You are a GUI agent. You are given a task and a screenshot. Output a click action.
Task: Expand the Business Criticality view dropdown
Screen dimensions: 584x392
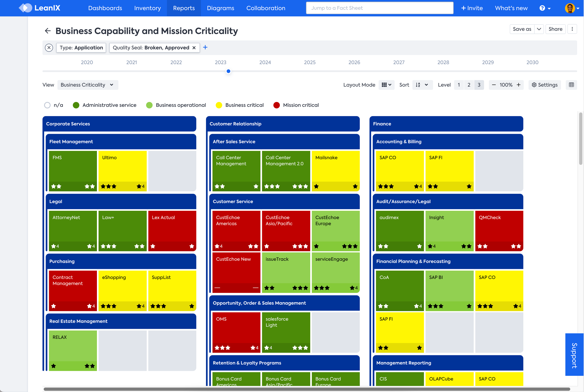tap(87, 85)
